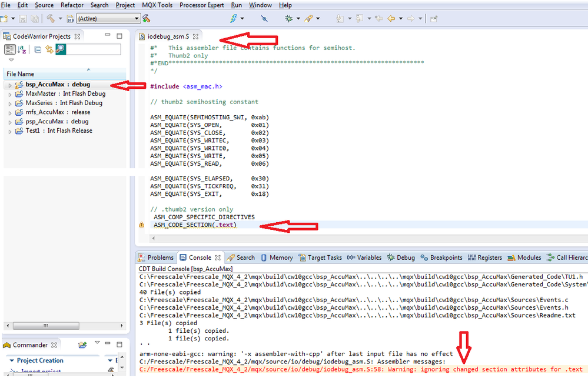Screen dimensions: 588x378
Task: Click the binary file icon beside the (Active) combo box
Action: pos(70,18)
